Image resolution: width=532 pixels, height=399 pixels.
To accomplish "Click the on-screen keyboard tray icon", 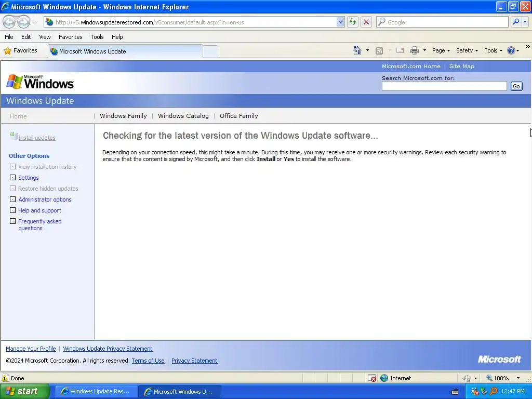I will tap(455, 392).
